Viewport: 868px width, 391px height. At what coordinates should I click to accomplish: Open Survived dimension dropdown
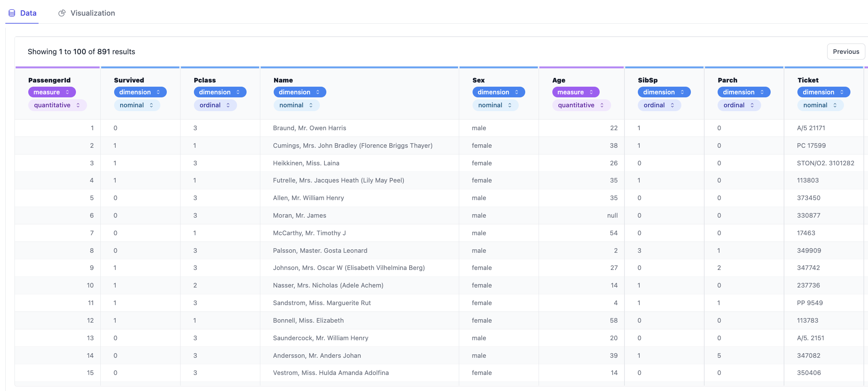coord(140,92)
